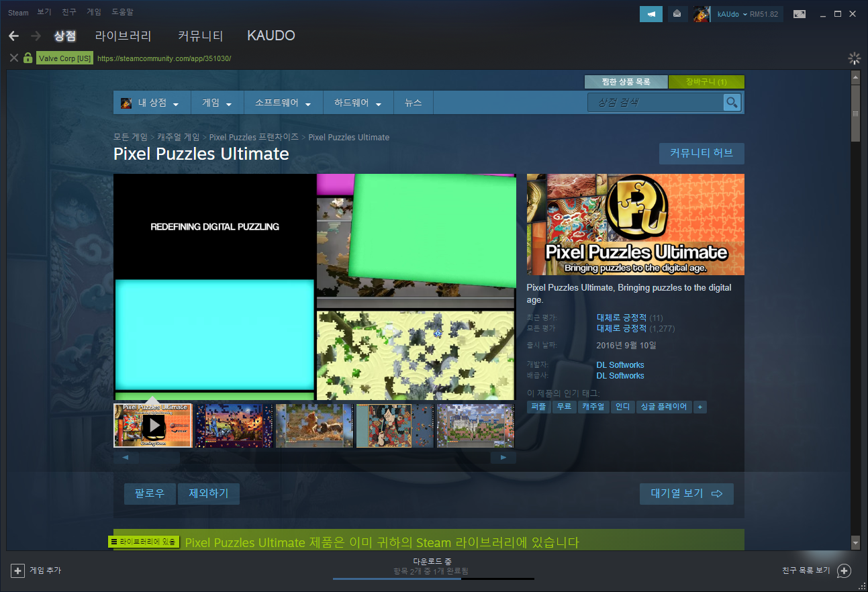Expand the 게임 store dropdown

(217, 103)
